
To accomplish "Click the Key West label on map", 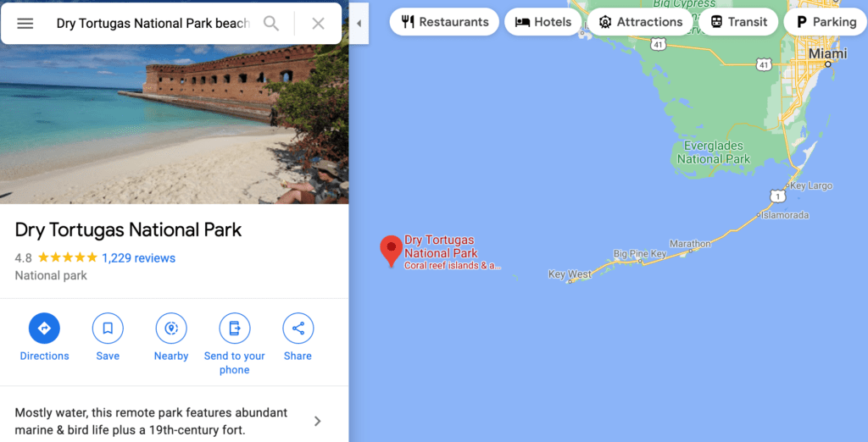I will 570,273.
